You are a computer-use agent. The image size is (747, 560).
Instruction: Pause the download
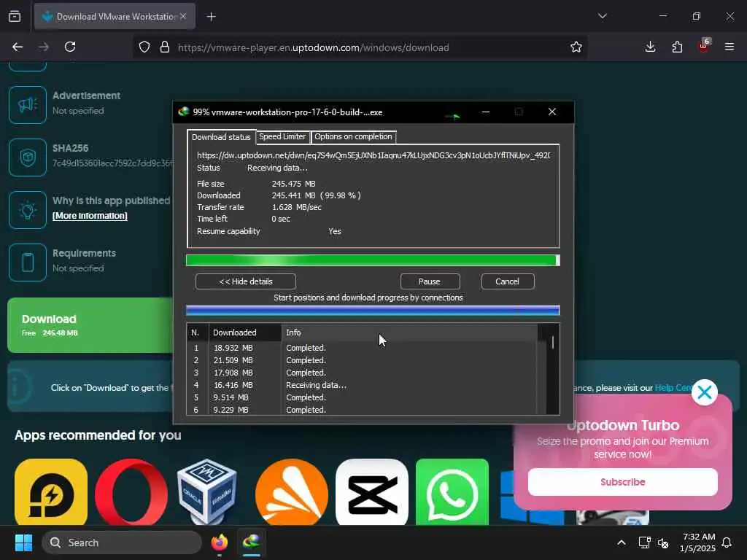click(430, 281)
